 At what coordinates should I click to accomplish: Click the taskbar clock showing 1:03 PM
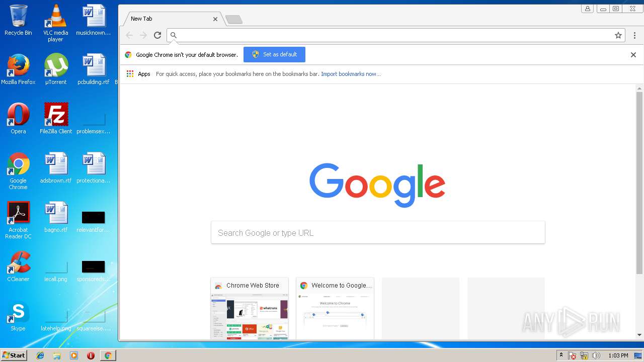coord(618,355)
